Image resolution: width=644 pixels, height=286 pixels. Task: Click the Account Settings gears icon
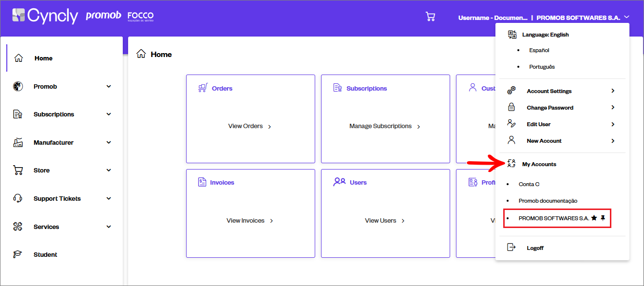(511, 91)
